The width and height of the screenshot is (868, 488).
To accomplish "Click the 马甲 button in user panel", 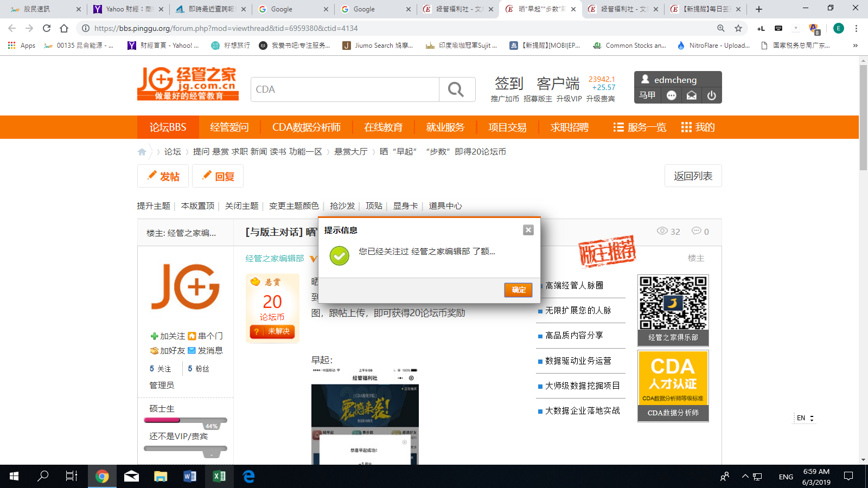I will (x=647, y=95).
